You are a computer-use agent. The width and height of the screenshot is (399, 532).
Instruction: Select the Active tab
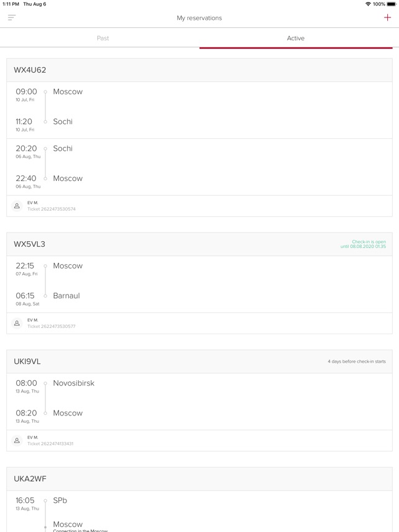coord(296,38)
